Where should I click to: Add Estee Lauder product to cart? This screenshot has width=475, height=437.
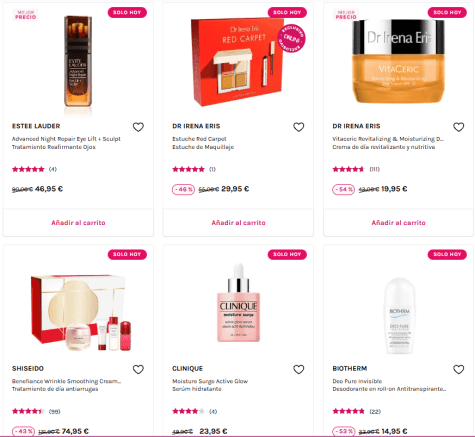[78, 223]
